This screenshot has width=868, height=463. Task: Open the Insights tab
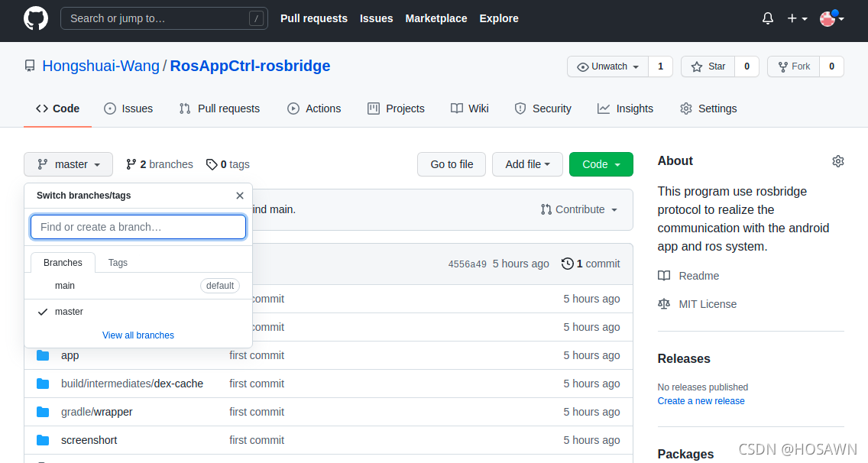pyautogui.click(x=625, y=108)
